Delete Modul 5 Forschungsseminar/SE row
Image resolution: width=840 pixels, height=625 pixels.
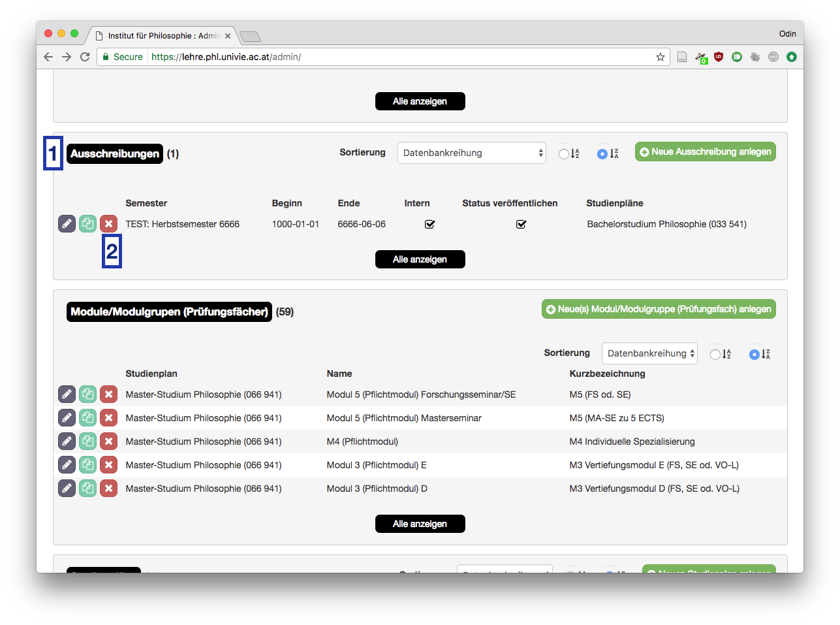click(x=109, y=394)
